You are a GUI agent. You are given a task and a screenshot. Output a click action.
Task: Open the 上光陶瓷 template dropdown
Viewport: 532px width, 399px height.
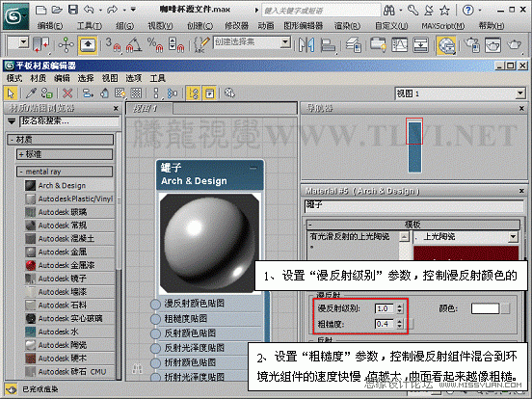[513, 236]
